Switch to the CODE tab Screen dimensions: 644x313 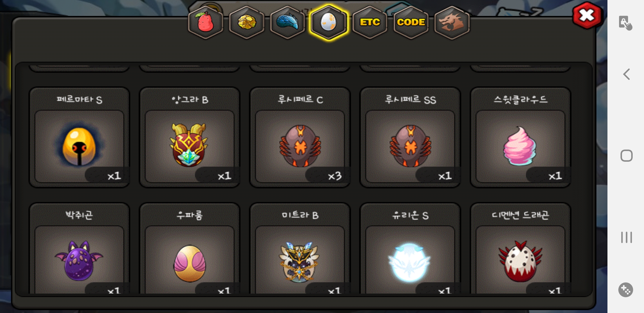[x=411, y=23]
